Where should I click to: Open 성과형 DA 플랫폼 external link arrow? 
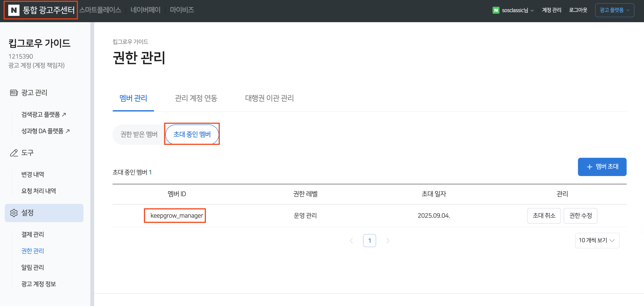click(68, 131)
